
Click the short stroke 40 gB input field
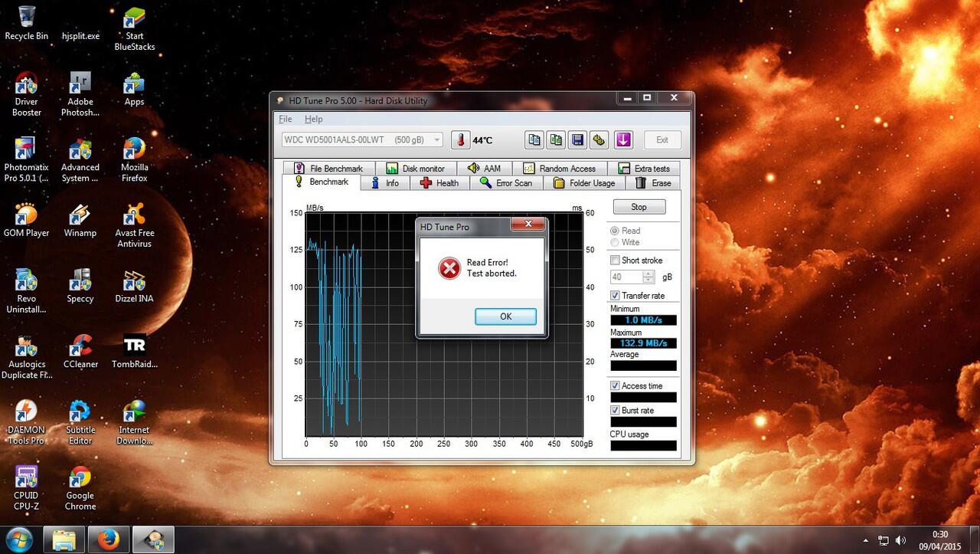(x=626, y=277)
